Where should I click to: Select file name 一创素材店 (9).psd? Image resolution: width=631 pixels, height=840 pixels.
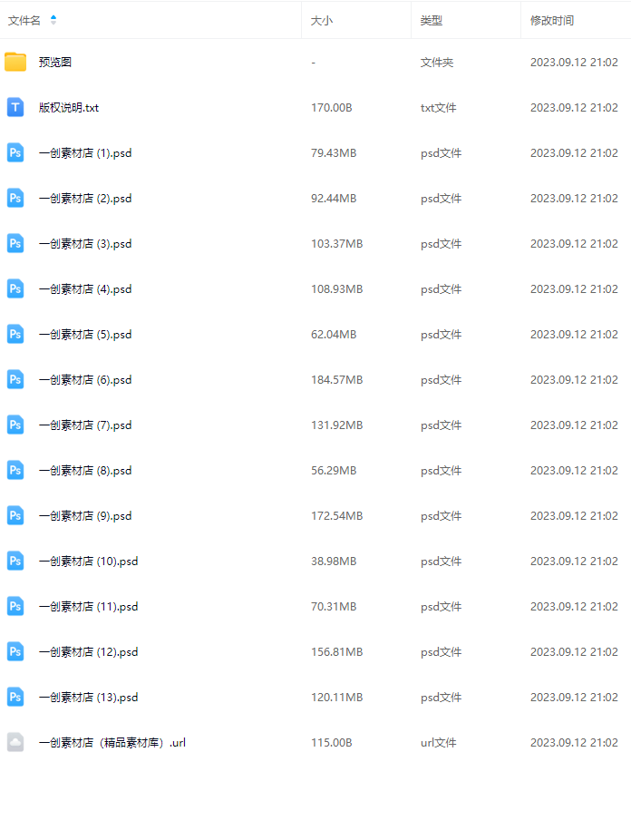pyautogui.click(x=85, y=516)
